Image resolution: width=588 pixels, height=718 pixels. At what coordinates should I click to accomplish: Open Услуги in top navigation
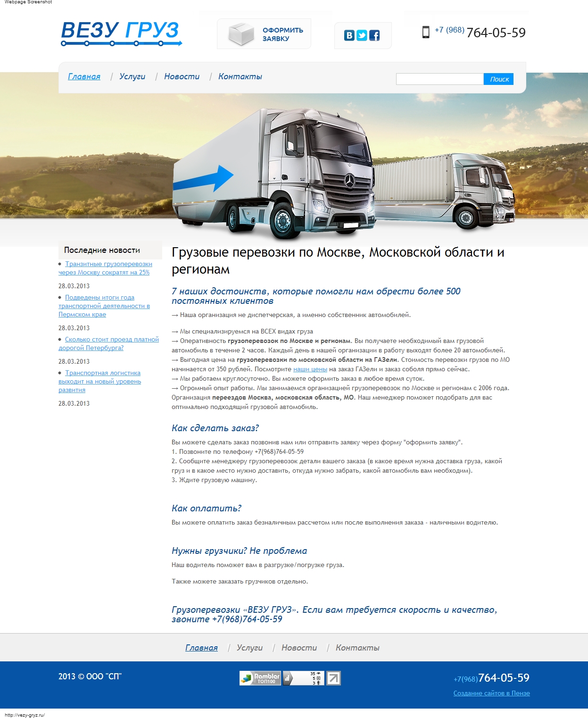[x=132, y=76]
